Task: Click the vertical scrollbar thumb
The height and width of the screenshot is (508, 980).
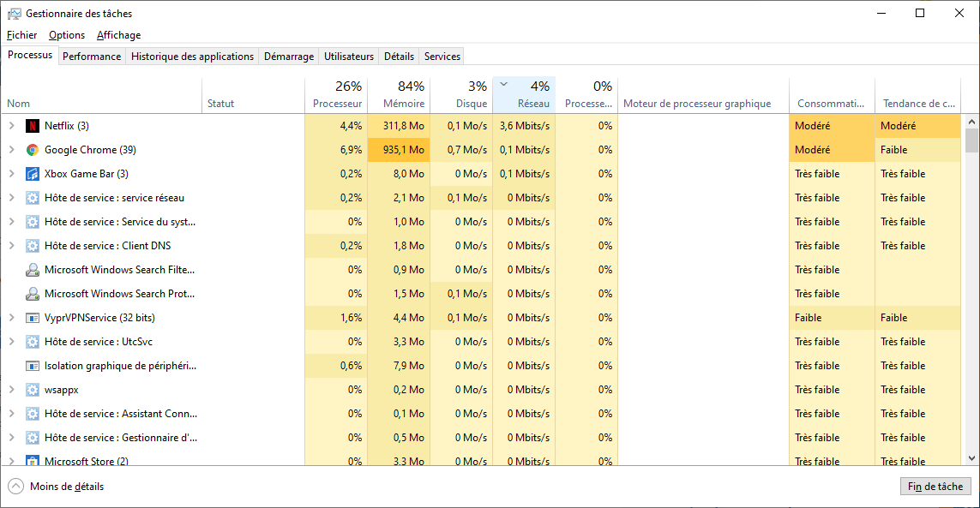Action: tap(972, 140)
